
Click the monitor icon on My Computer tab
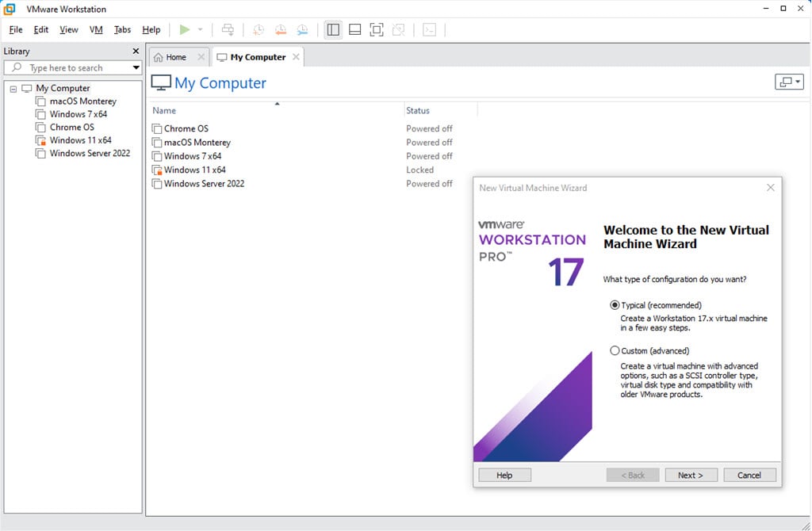pos(222,57)
